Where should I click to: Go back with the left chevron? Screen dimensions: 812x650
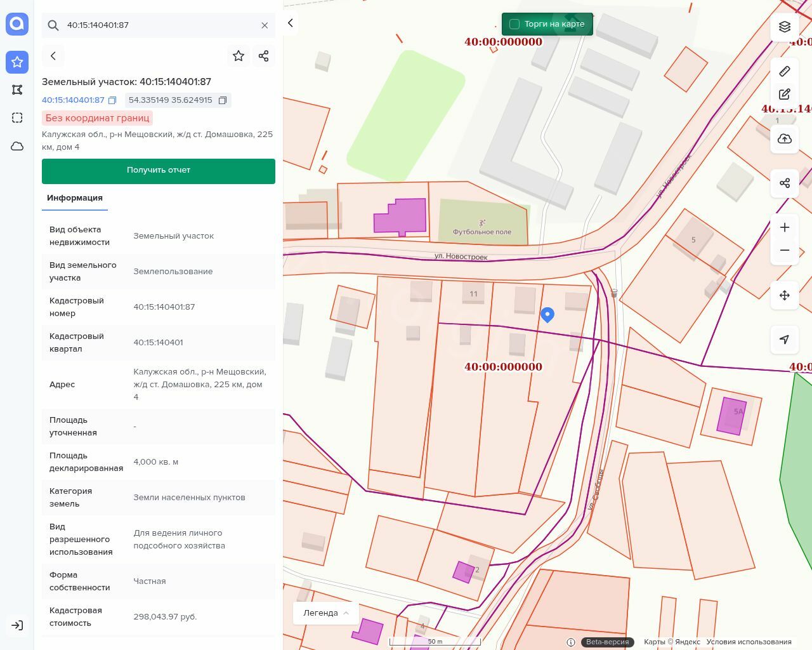pos(53,56)
